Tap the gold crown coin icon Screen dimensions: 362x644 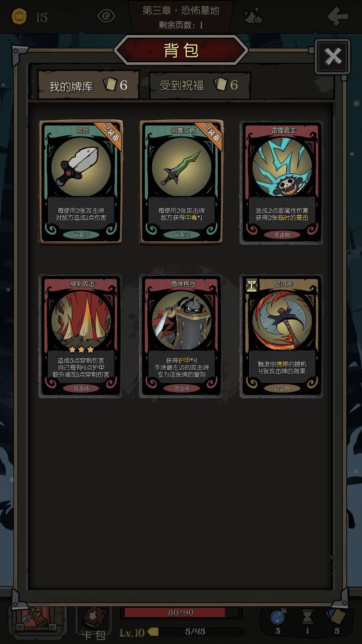click(x=19, y=17)
